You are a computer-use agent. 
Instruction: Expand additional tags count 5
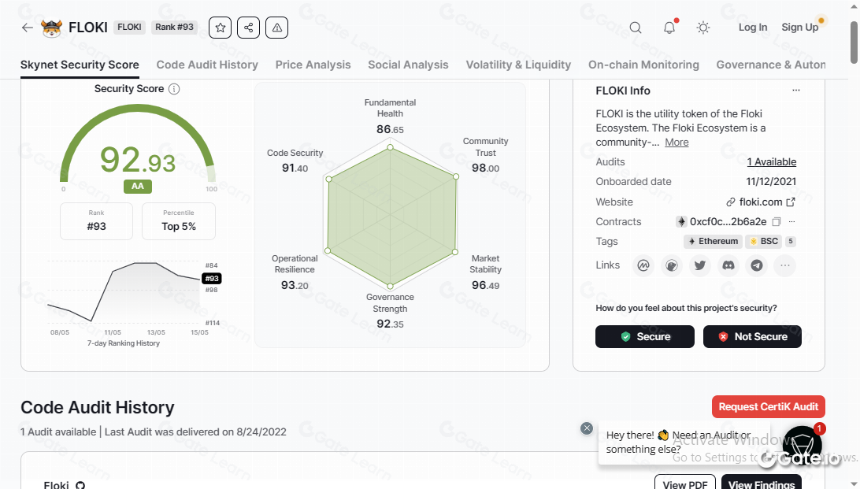click(x=790, y=241)
